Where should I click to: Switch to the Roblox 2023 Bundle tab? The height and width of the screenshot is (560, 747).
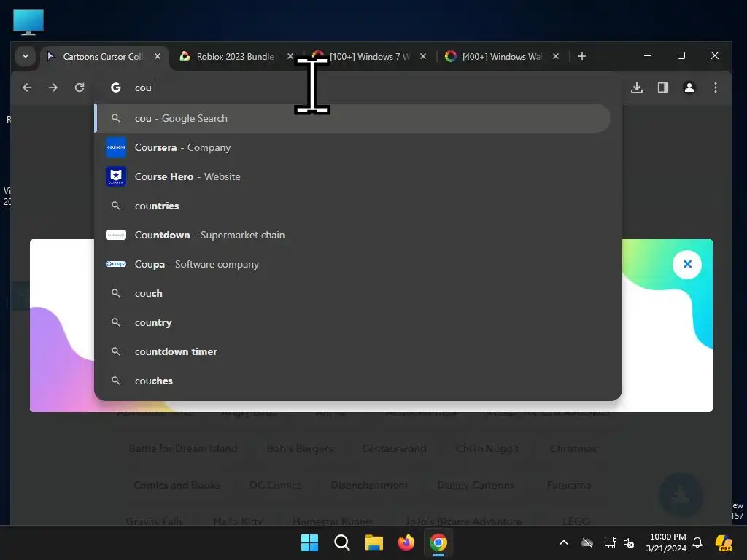[235, 57]
